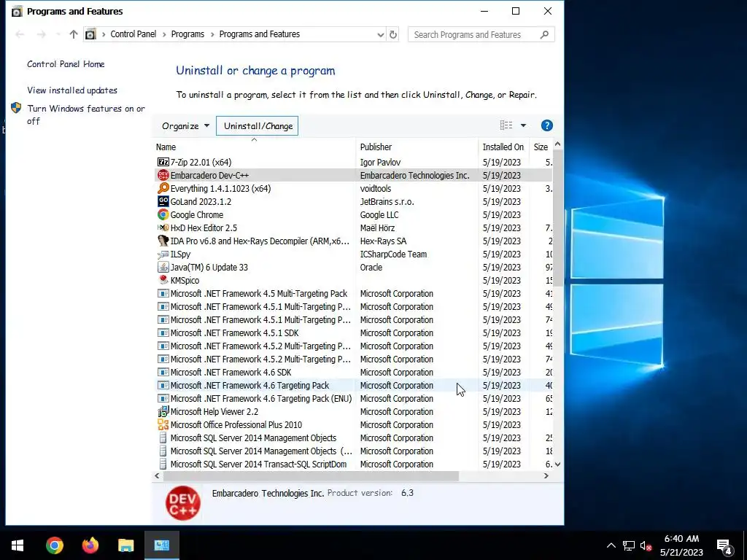Click the SQL Server 2014 Transact-SQL ScriptDom icon

coord(163,464)
